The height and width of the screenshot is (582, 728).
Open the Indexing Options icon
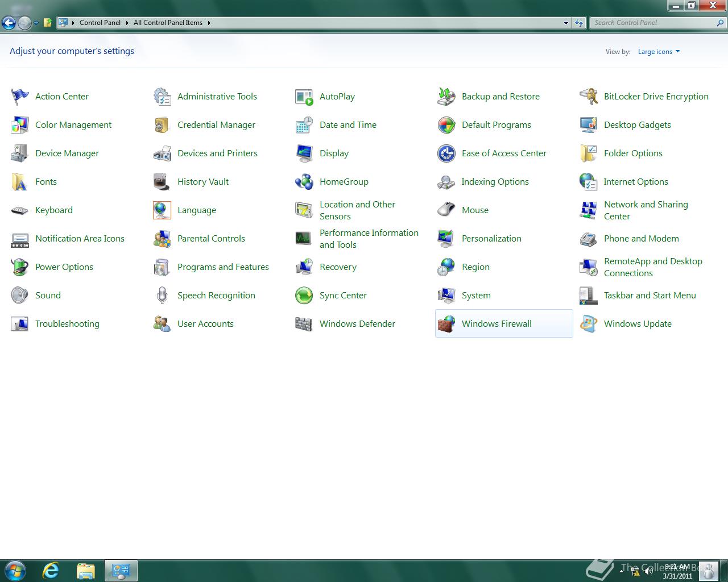click(x=446, y=182)
